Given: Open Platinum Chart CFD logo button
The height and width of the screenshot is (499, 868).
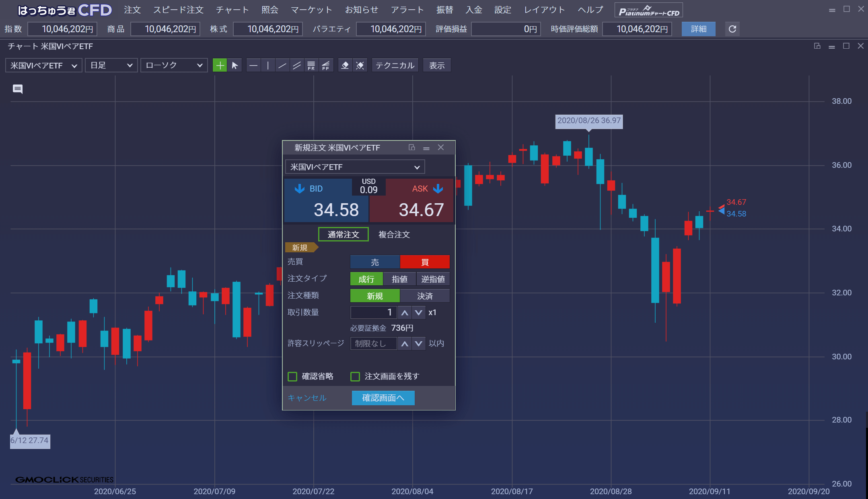Looking at the screenshot, I should 648,10.
